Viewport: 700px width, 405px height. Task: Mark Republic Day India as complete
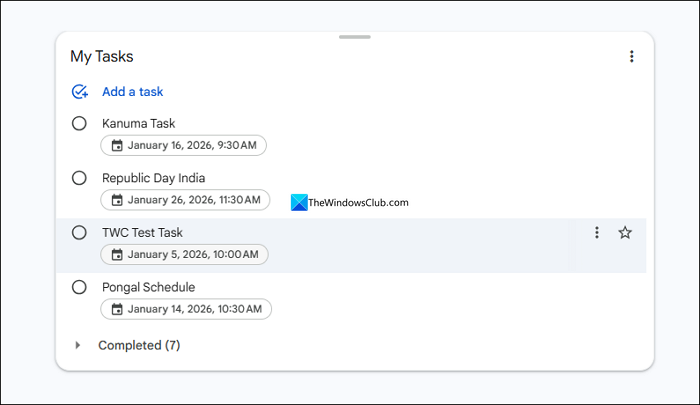point(79,178)
